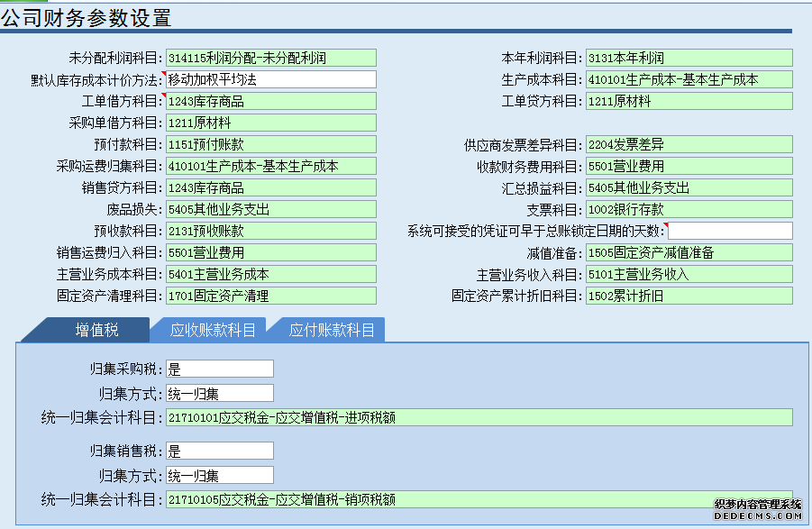Click the 本年利润科目 field
Viewport: 812px width, 529px height.
coord(689,58)
